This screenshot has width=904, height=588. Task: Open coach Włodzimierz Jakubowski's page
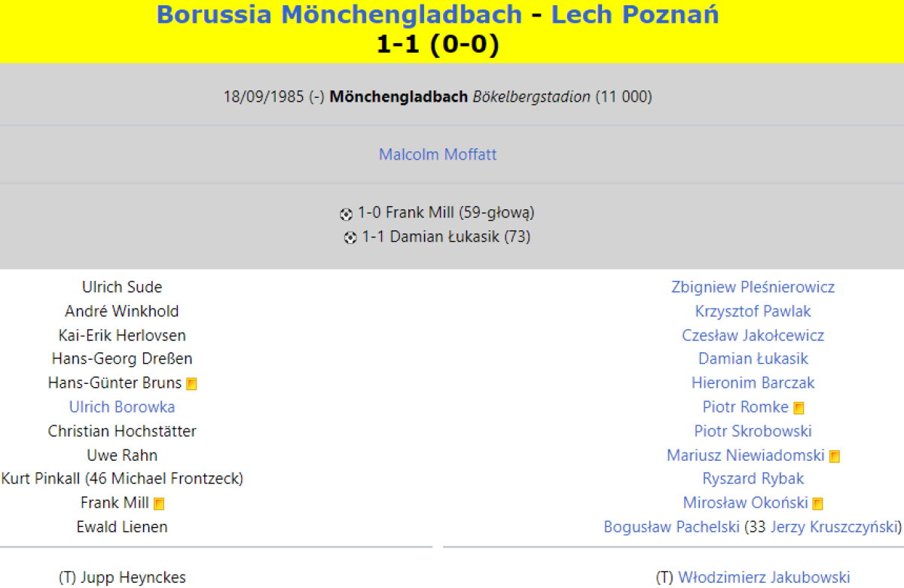pyautogui.click(x=764, y=577)
